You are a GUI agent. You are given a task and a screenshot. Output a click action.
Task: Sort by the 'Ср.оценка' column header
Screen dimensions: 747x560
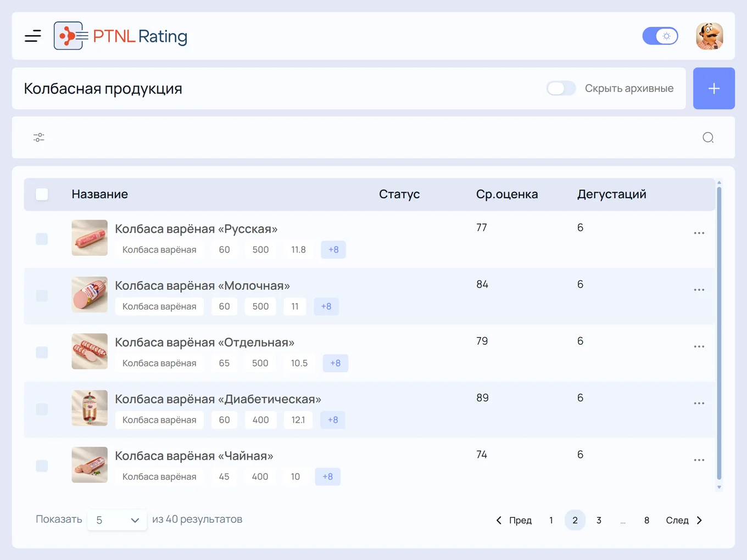(507, 194)
